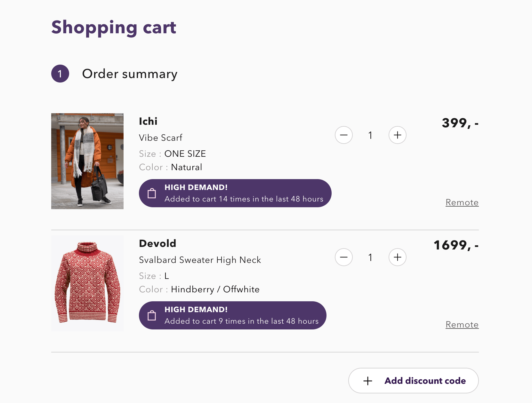532x403 pixels.
Task: Click the plus icon in discount code button
Action: click(368, 381)
